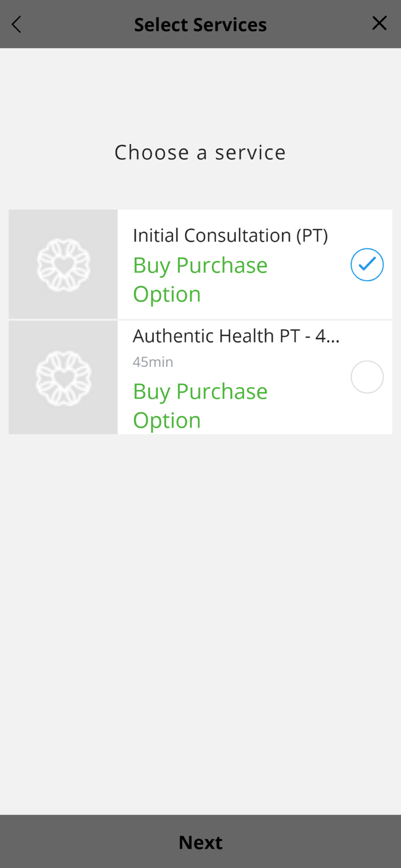This screenshot has height=868, width=401.
Task: Tap the 45min duration label
Action: click(153, 362)
